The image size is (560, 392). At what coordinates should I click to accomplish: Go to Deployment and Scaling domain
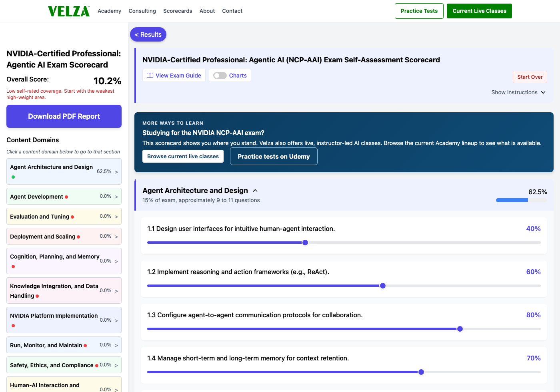pyautogui.click(x=64, y=236)
